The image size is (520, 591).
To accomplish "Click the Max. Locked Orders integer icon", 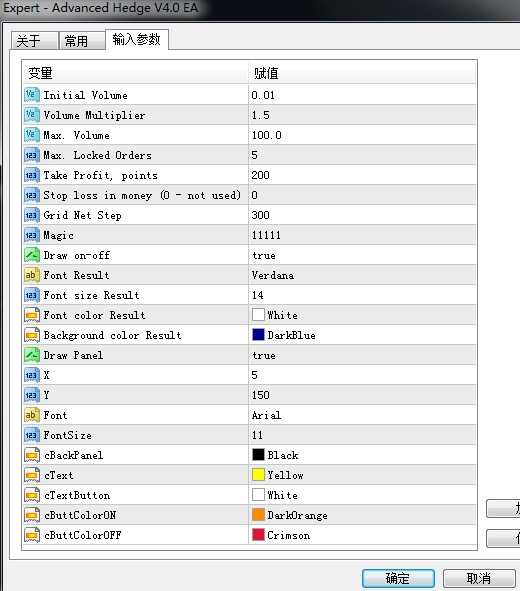I will point(32,155).
